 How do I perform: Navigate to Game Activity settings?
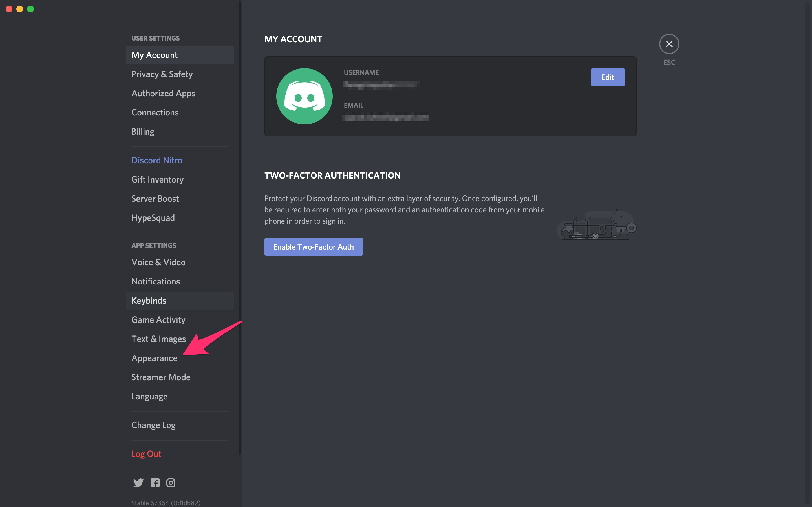point(158,319)
